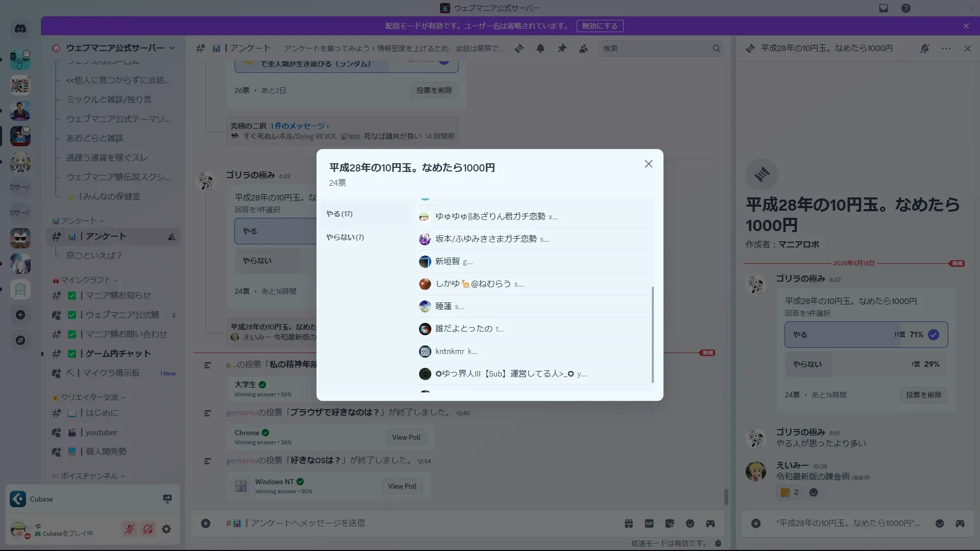
Task: Toggle headphone deafen button
Action: [x=148, y=529]
